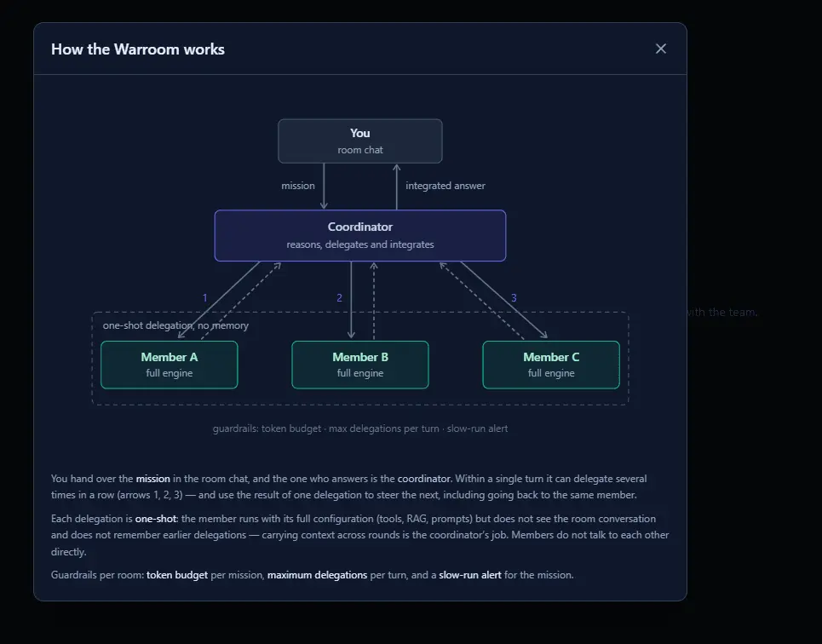Click the delegation number 1 label
This screenshot has width=822, height=644.
(205, 298)
